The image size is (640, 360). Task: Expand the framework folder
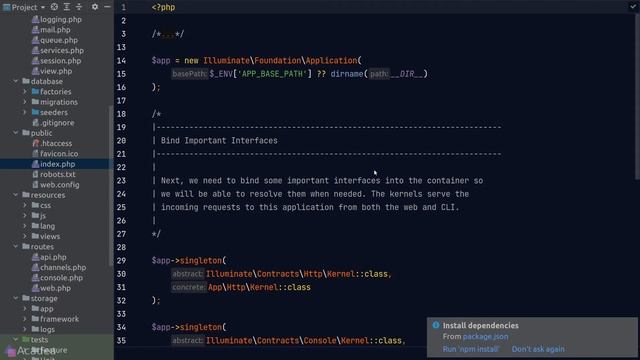25,319
